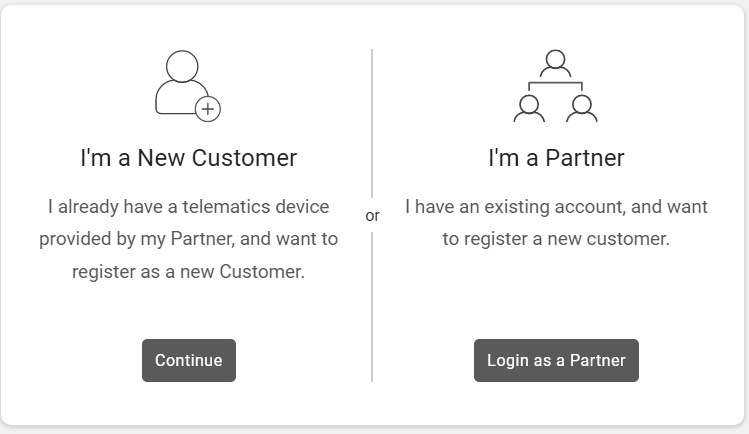Click "provided by my Partner" text line
This screenshot has width=749, height=434.
pos(188,239)
